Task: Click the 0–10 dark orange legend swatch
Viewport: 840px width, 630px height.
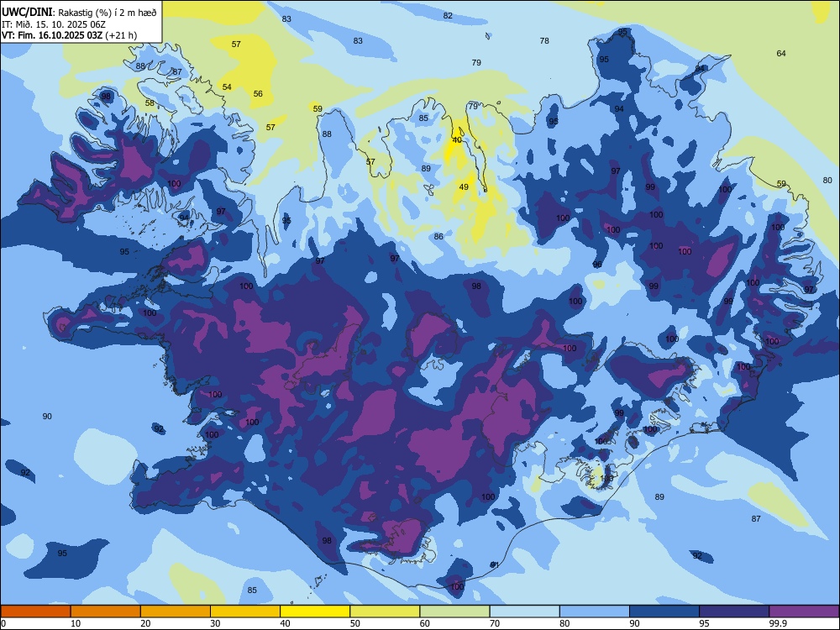Action: click(35, 612)
